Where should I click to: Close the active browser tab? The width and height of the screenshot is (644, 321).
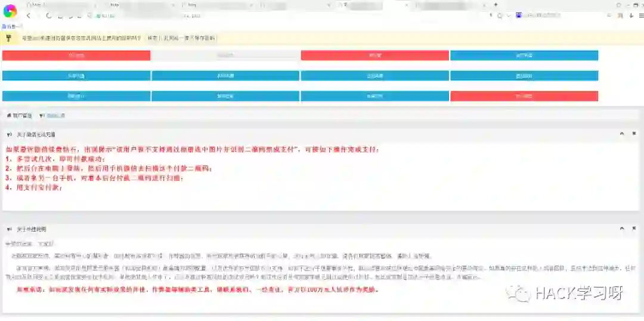click(406, 5)
